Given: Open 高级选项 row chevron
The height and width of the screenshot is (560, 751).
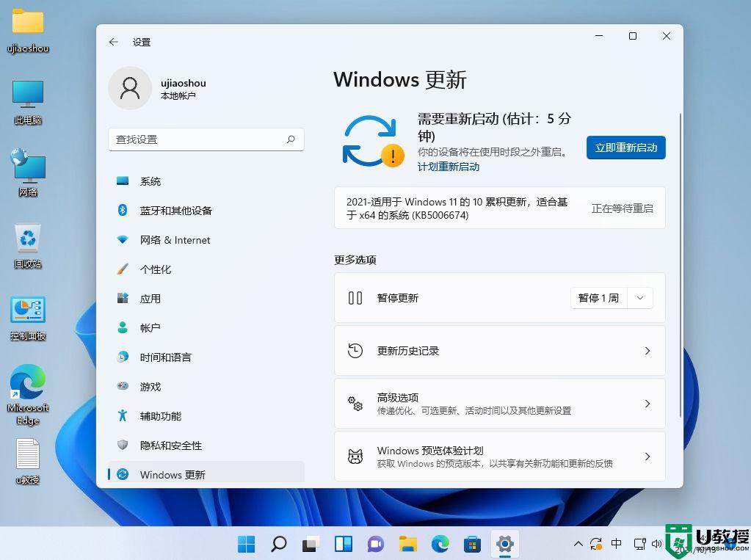Looking at the screenshot, I should pos(647,404).
